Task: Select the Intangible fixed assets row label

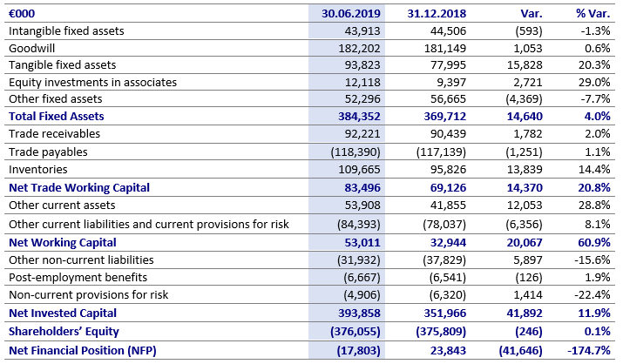Action: (x=65, y=31)
